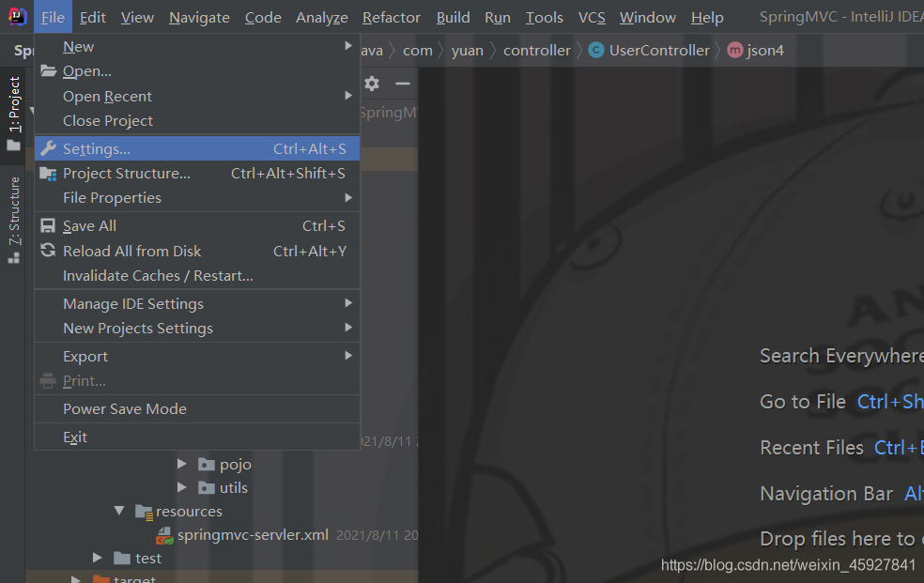Click the Open folder icon in File menu
This screenshot has height=583, width=924.
point(48,71)
